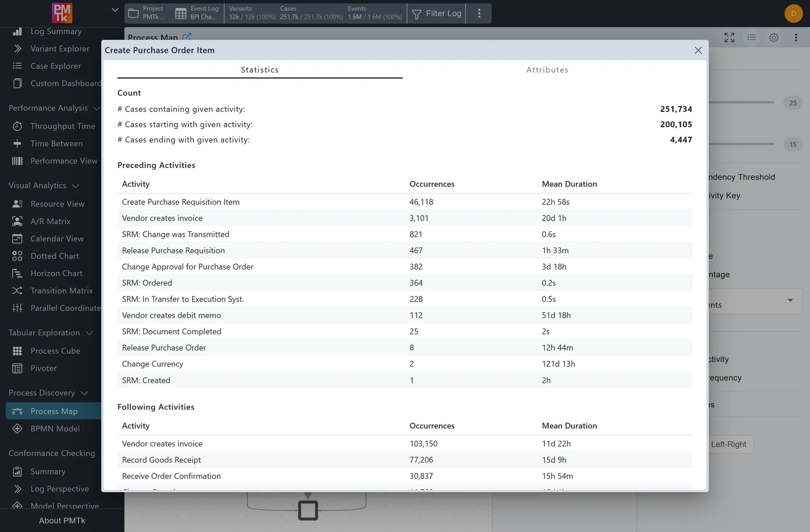Click the slider with value 25
Screen dimensions: 810x532
point(741,102)
